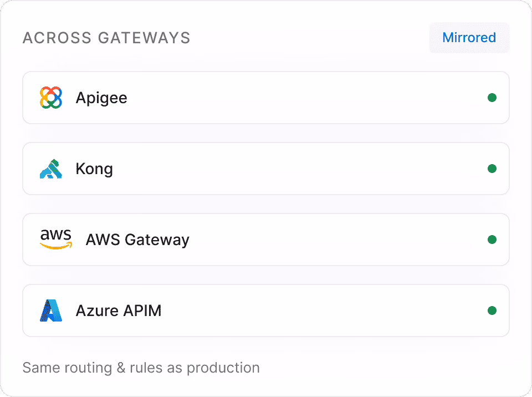Click the Azure APIM green status indicator

point(492,311)
